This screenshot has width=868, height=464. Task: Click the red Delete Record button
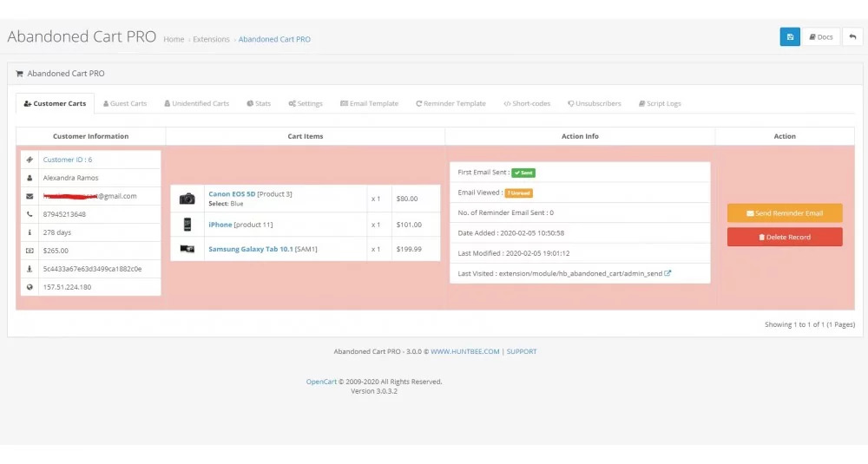(x=785, y=237)
